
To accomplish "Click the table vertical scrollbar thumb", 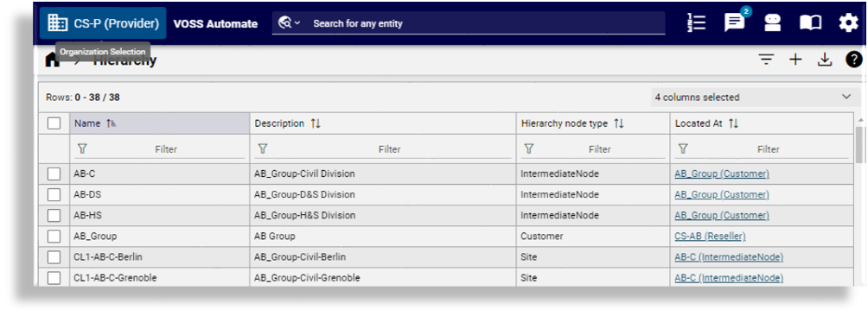I will (858, 145).
